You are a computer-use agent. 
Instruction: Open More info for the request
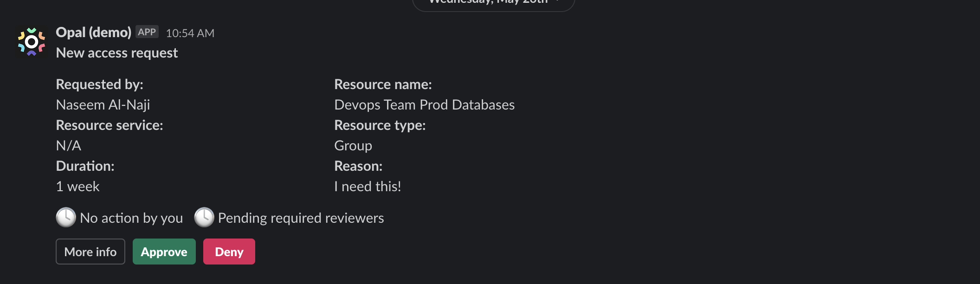[x=90, y=252]
